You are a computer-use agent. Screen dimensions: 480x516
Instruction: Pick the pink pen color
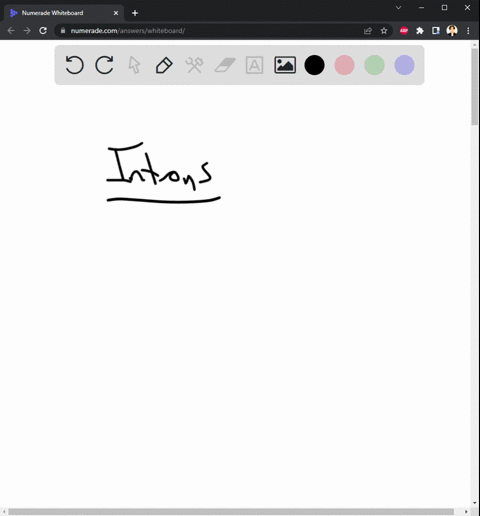[x=344, y=65]
